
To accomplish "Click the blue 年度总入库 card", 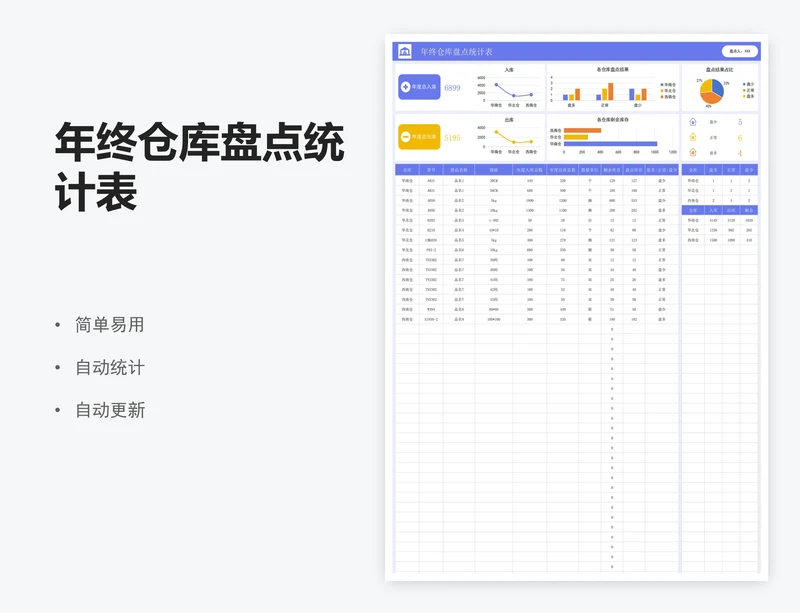I will tap(419, 87).
